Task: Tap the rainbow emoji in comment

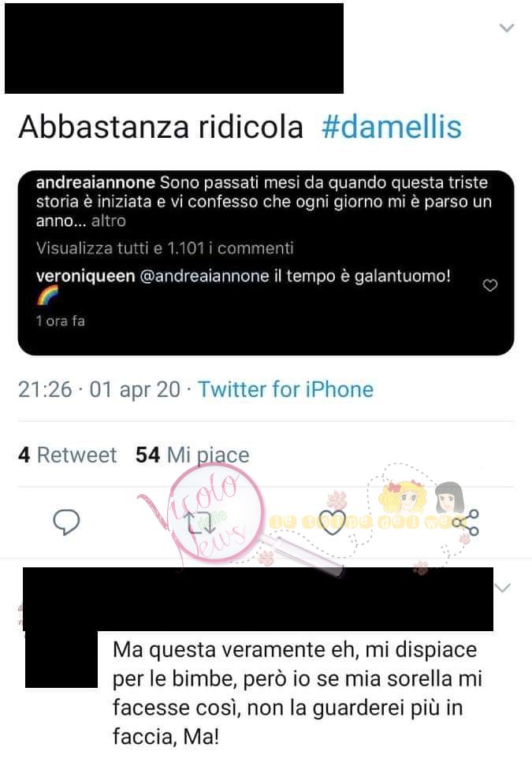Action: [x=47, y=295]
